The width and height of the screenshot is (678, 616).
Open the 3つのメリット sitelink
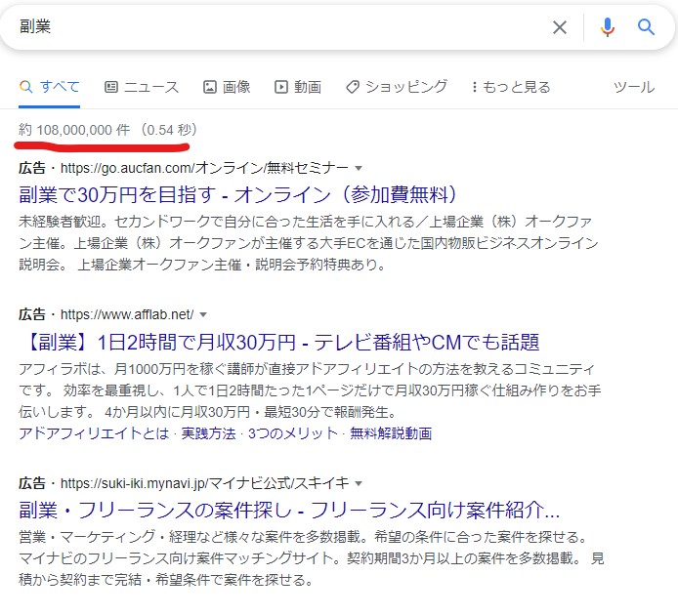click(x=293, y=433)
